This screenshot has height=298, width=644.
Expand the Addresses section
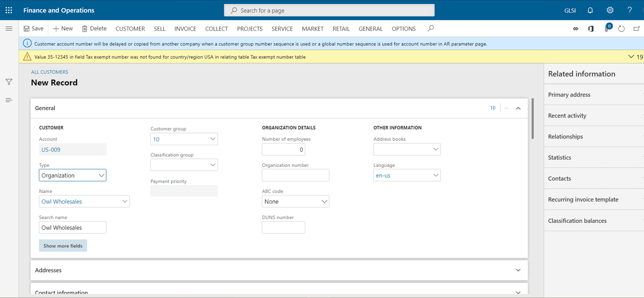coord(518,270)
